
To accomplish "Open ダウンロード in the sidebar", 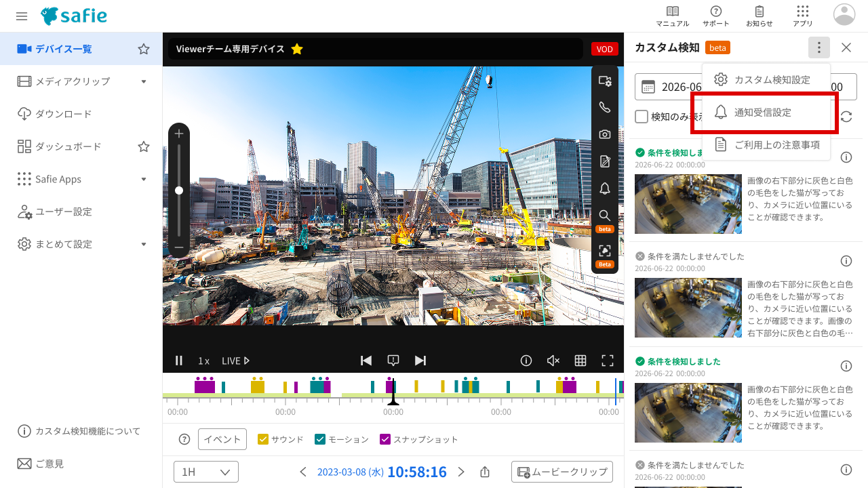I will tap(81, 114).
